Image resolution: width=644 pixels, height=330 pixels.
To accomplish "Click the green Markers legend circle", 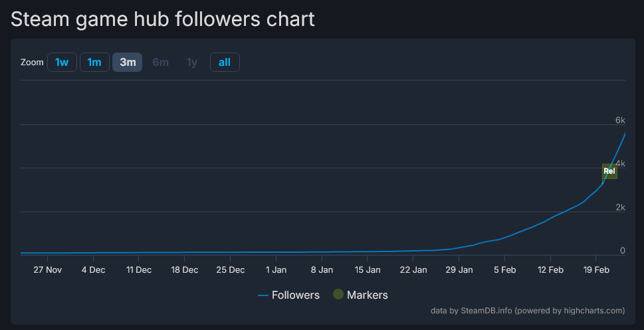I will pyautogui.click(x=338, y=295).
